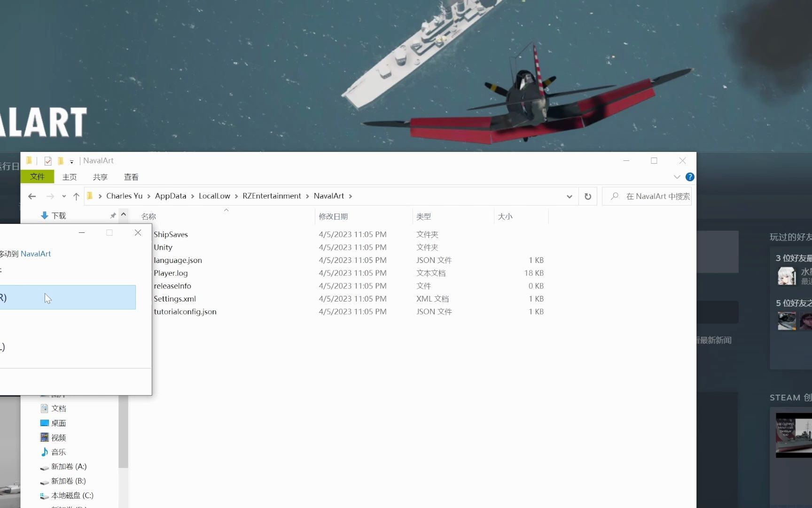Click Charles Yu in the address breadcrumb
The width and height of the screenshot is (812, 508).
pos(124,196)
